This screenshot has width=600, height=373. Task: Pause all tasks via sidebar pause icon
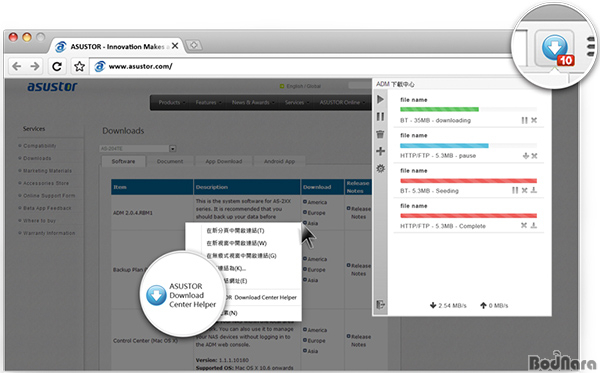coord(380,116)
